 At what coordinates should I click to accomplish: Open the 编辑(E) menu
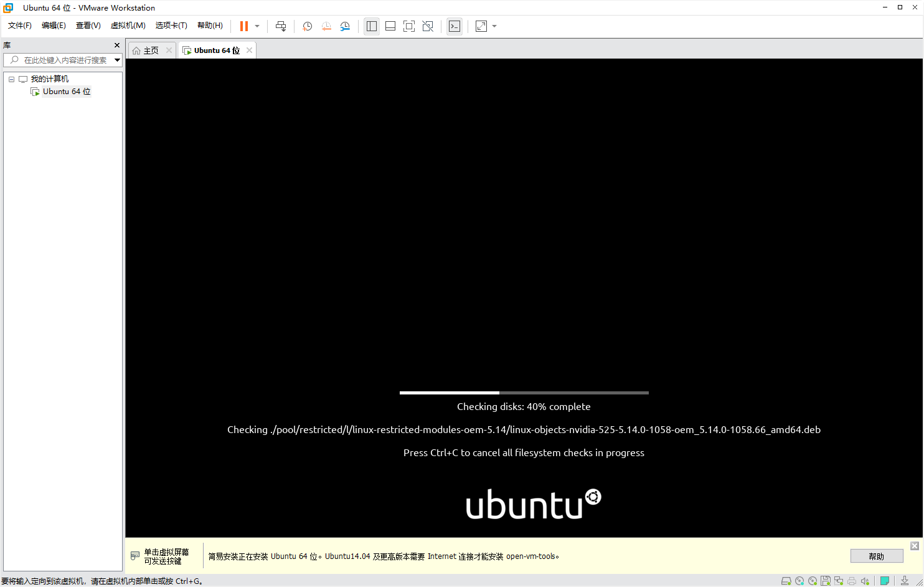(54, 26)
